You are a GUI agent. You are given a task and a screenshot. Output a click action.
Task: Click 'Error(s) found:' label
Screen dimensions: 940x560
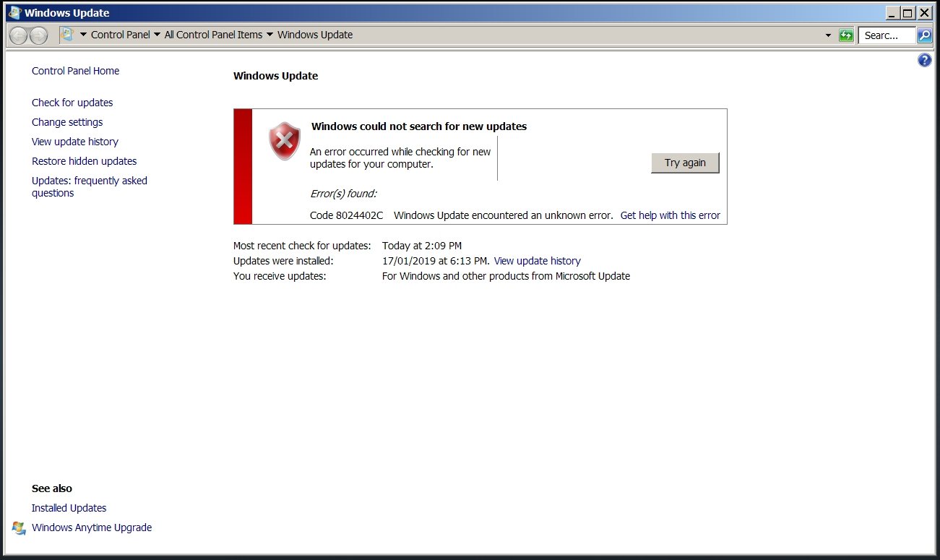[x=343, y=194]
